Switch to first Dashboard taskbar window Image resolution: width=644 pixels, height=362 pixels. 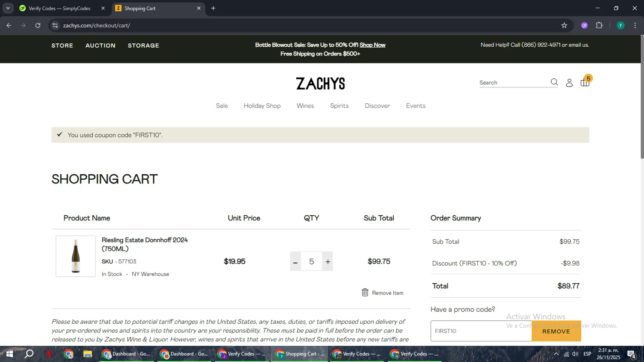click(127, 354)
